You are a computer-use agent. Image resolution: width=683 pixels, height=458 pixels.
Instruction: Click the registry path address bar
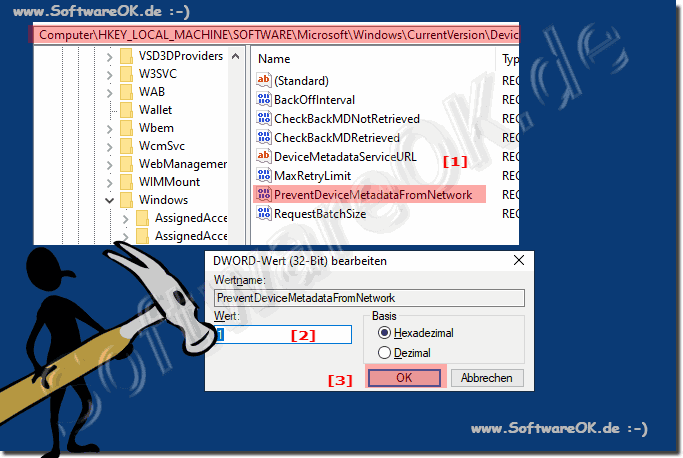[276, 34]
